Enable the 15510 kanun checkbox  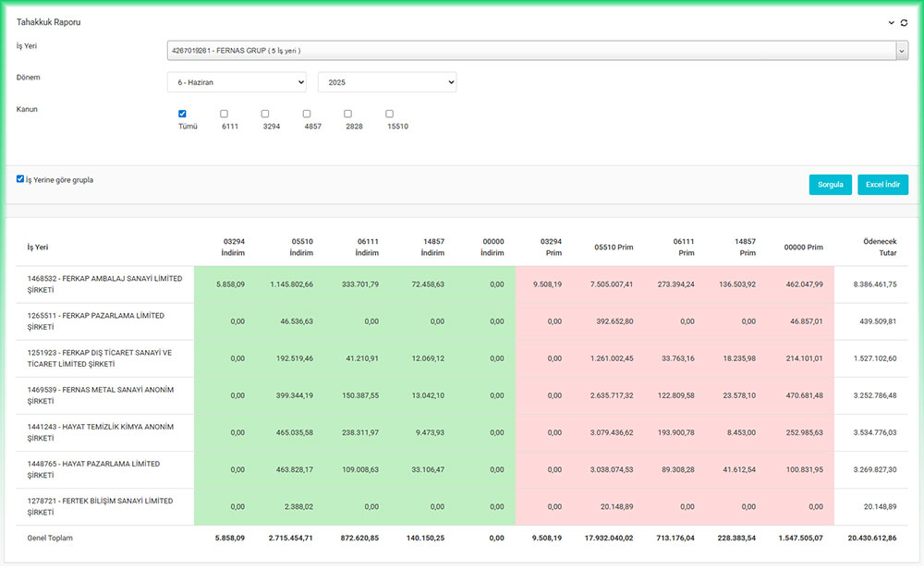[x=390, y=114]
